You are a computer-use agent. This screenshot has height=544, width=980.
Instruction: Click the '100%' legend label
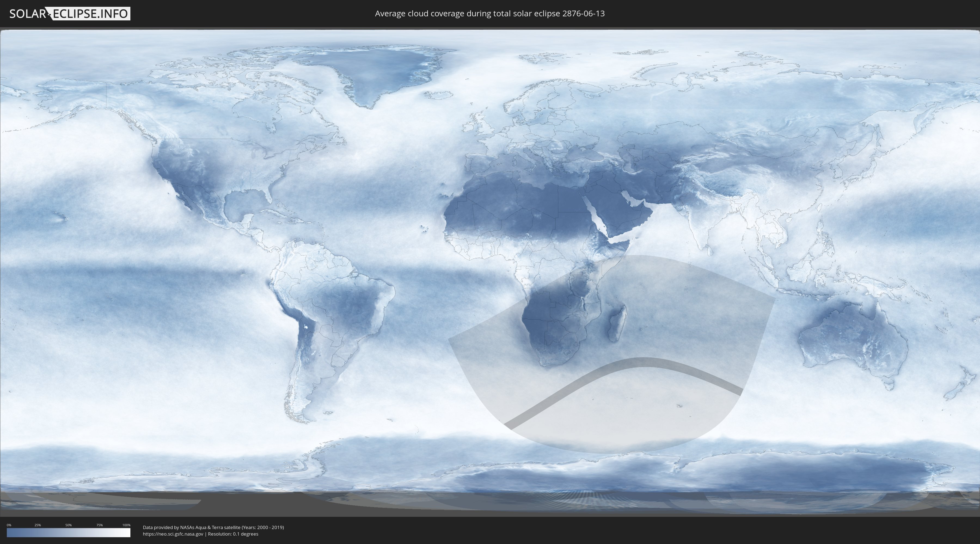tap(126, 525)
